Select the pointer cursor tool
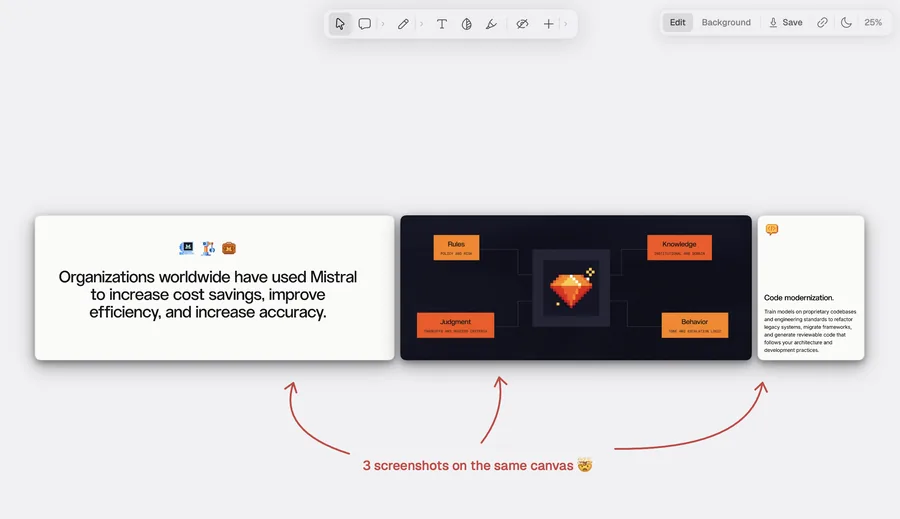This screenshot has height=519, width=900. [340, 24]
